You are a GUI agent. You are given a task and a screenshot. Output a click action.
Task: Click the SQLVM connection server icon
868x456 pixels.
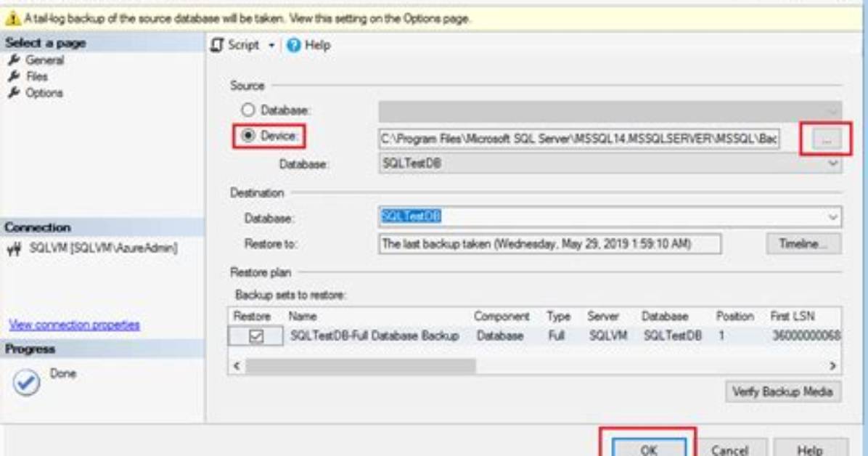(14, 249)
